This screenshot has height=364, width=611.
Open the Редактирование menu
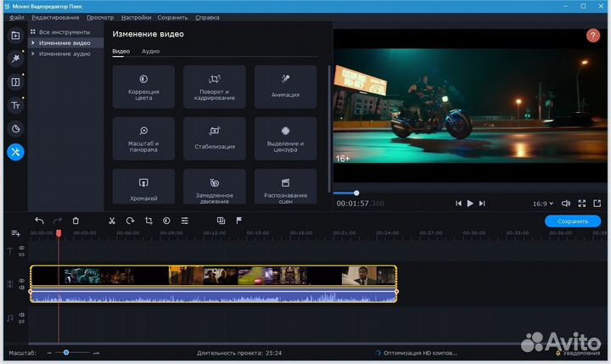coord(55,17)
